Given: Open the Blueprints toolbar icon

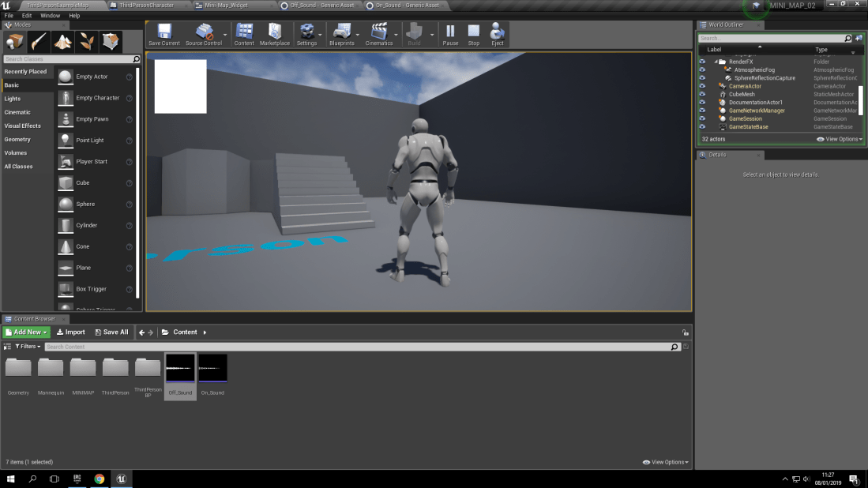Looking at the screenshot, I should [342, 33].
